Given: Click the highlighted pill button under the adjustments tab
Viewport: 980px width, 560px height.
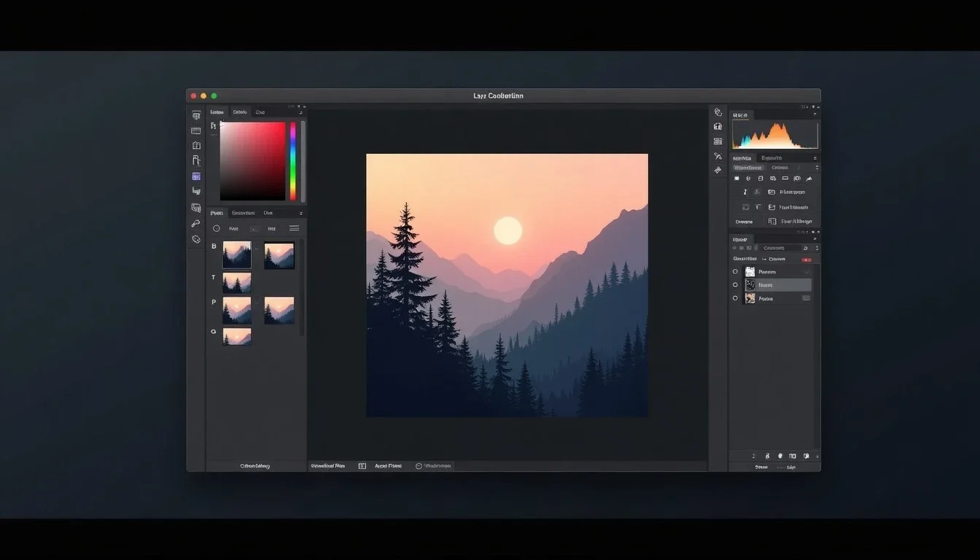Looking at the screenshot, I should pos(747,168).
